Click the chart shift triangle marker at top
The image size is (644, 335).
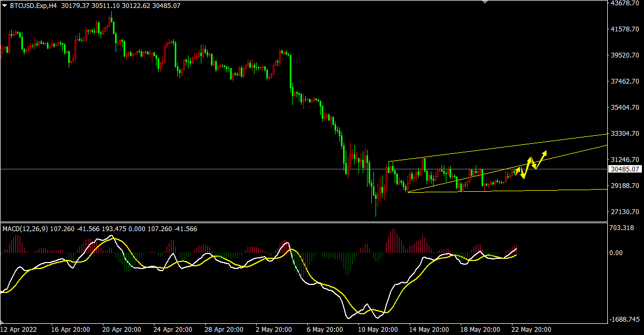pyautogui.click(x=485, y=2)
